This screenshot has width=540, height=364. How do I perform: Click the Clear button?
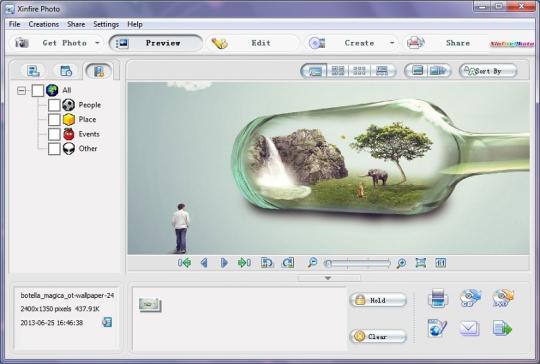pos(378,336)
